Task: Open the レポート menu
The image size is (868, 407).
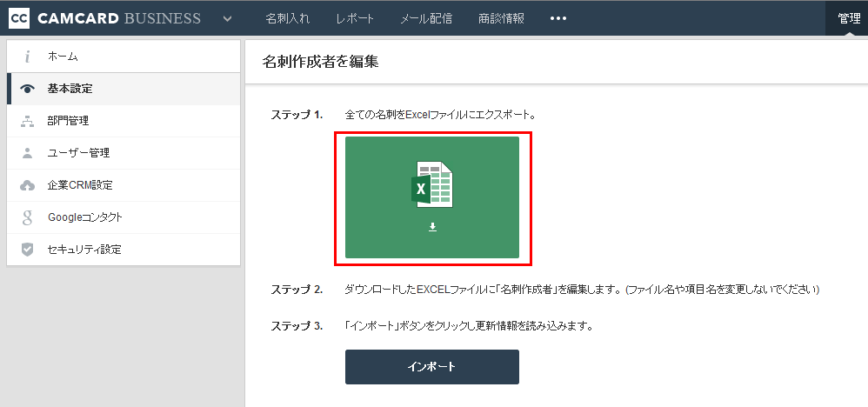Action: pos(355,18)
